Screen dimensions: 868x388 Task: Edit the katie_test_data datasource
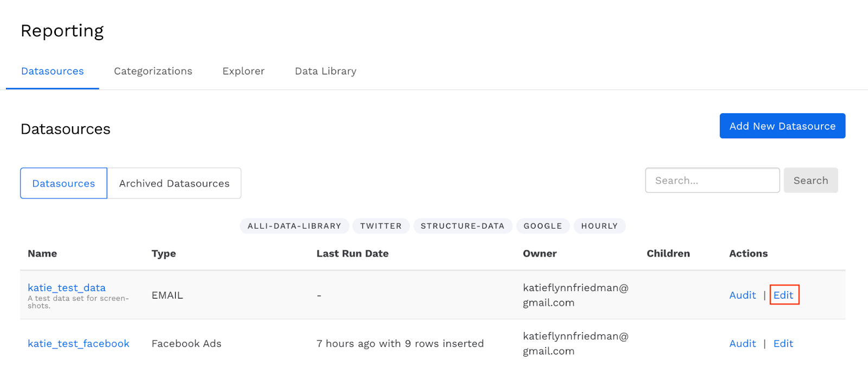(783, 295)
